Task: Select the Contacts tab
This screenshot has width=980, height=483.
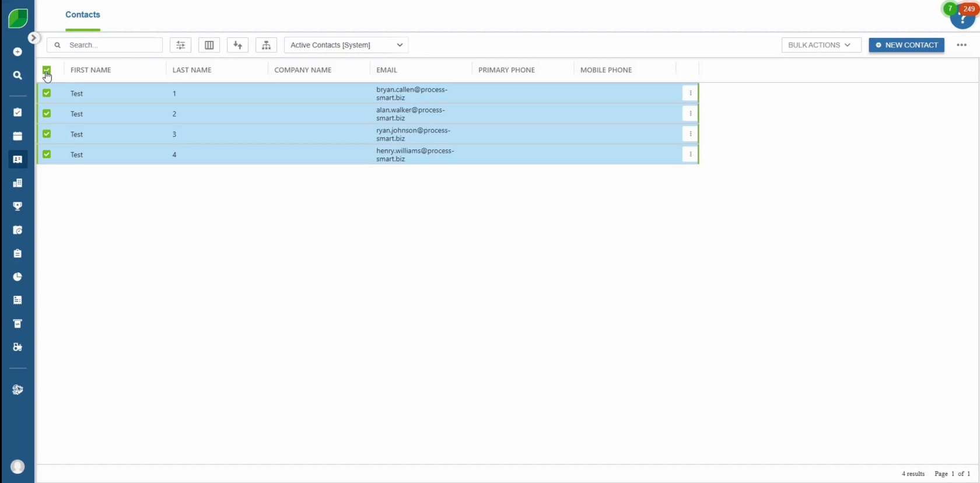Action: (83, 15)
